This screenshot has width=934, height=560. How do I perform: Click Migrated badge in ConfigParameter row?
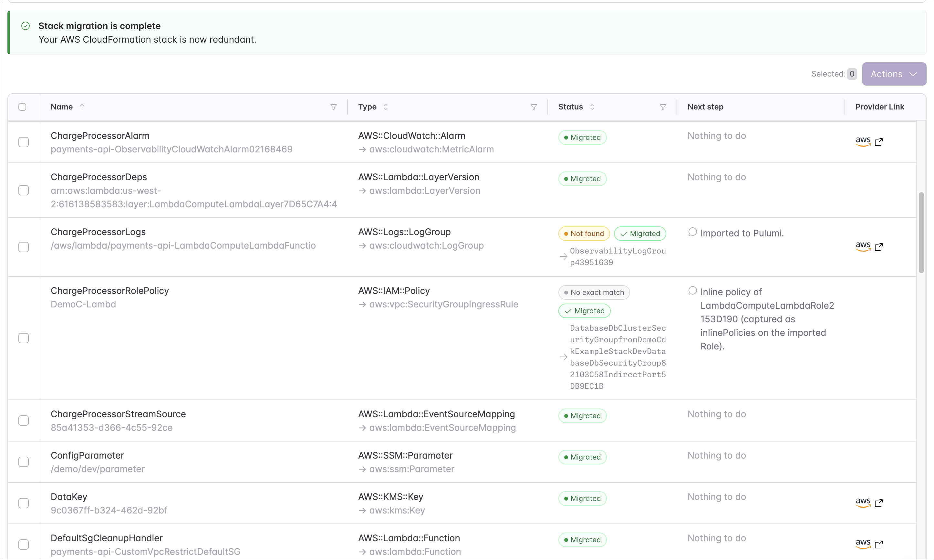pyautogui.click(x=582, y=457)
